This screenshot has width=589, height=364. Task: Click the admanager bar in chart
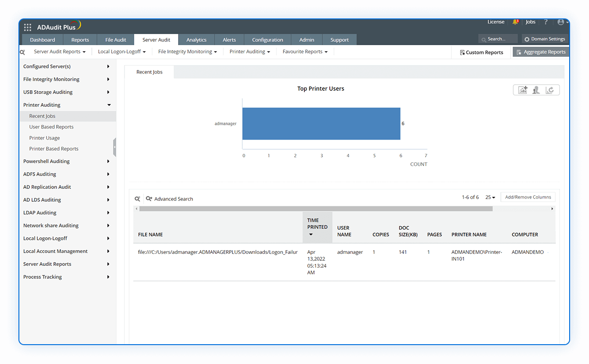(321, 123)
